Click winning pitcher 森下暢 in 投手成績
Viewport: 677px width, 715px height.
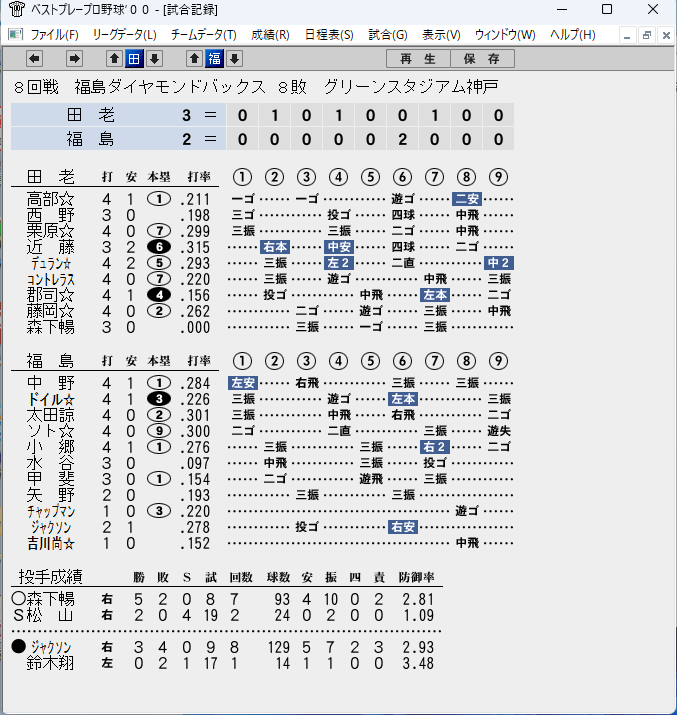(50, 599)
